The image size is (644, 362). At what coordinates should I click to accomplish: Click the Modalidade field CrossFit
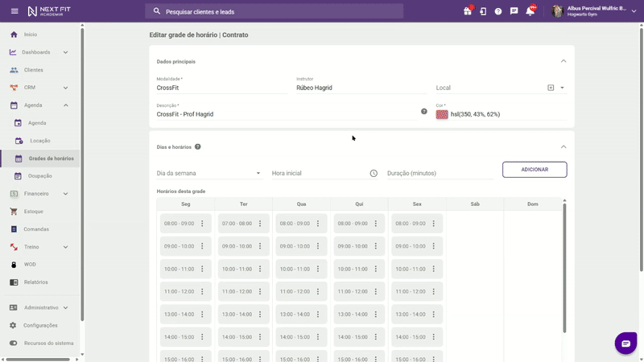pos(222,88)
